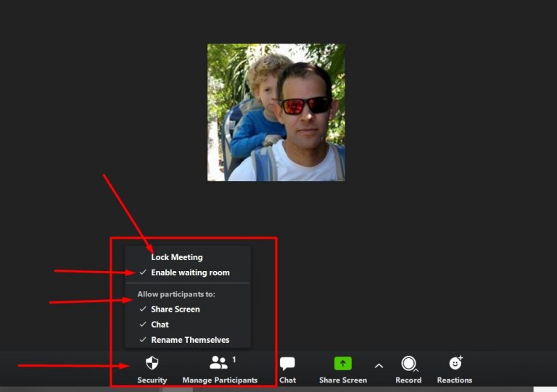Toggle Chat permission for participants
557x392 pixels.
pos(188,324)
